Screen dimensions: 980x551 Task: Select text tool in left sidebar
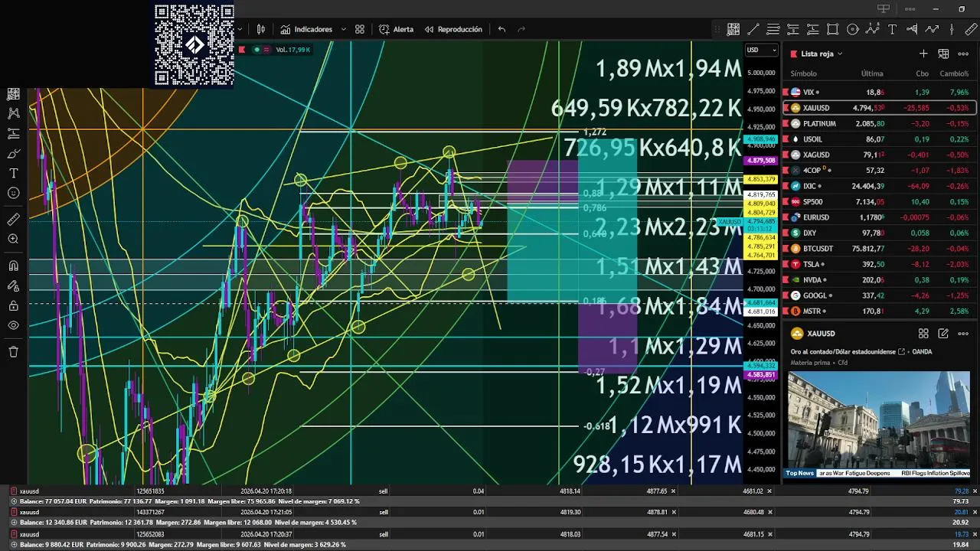pos(13,173)
